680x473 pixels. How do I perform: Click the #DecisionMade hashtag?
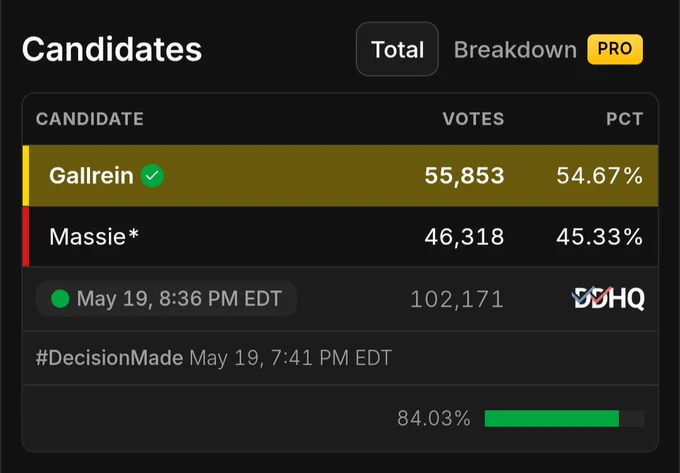(x=109, y=358)
